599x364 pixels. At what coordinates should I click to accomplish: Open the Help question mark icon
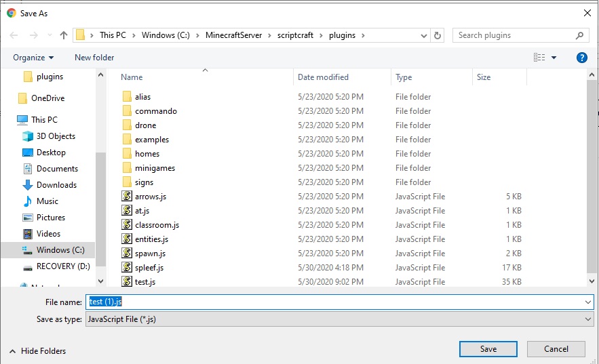tap(581, 58)
